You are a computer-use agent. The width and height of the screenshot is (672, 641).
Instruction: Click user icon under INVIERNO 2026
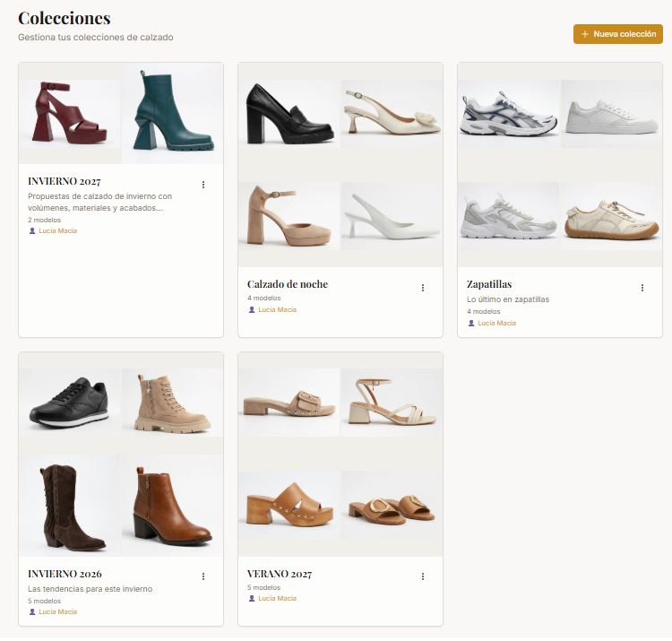32,611
